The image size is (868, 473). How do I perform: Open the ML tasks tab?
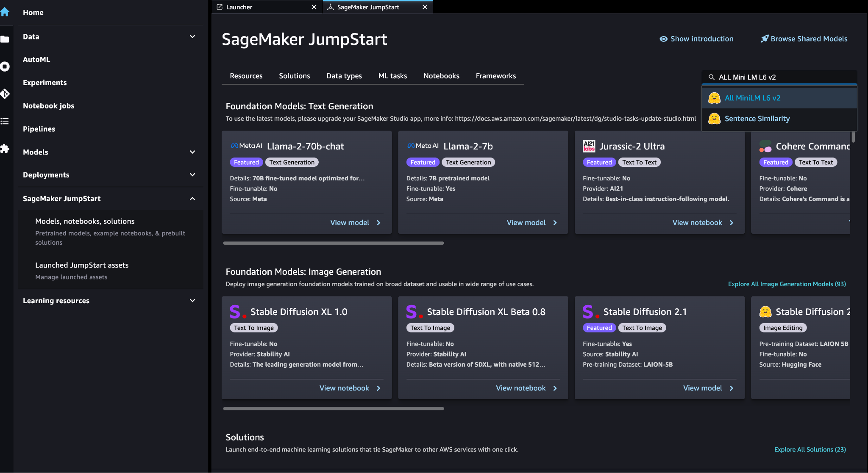[x=392, y=76]
